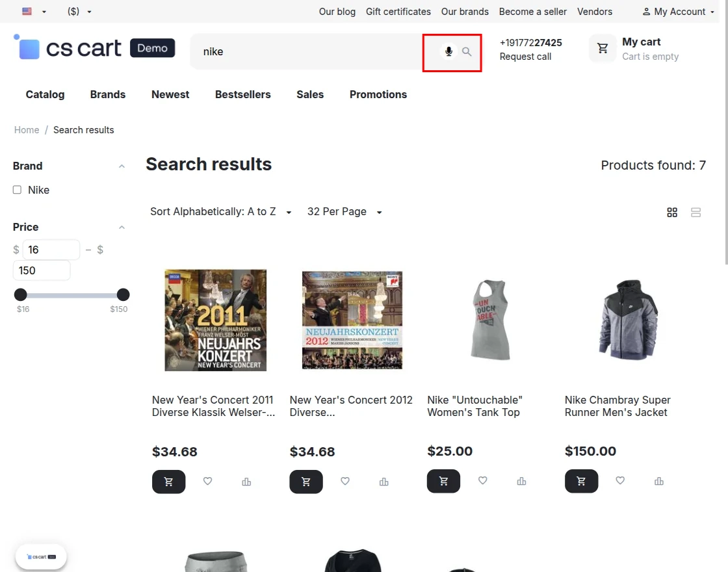Switch to list view layout
728x572 pixels.
click(695, 212)
